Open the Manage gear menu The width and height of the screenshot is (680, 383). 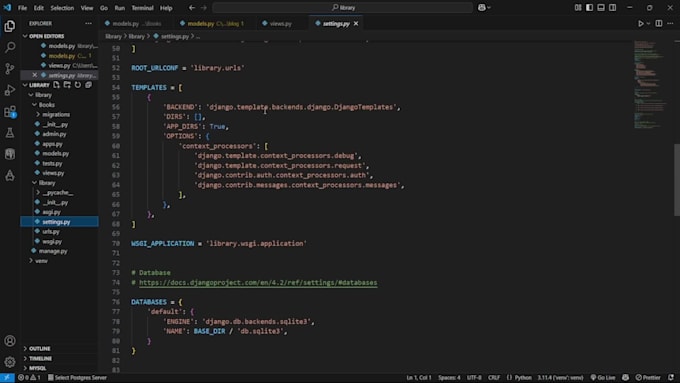[10, 362]
